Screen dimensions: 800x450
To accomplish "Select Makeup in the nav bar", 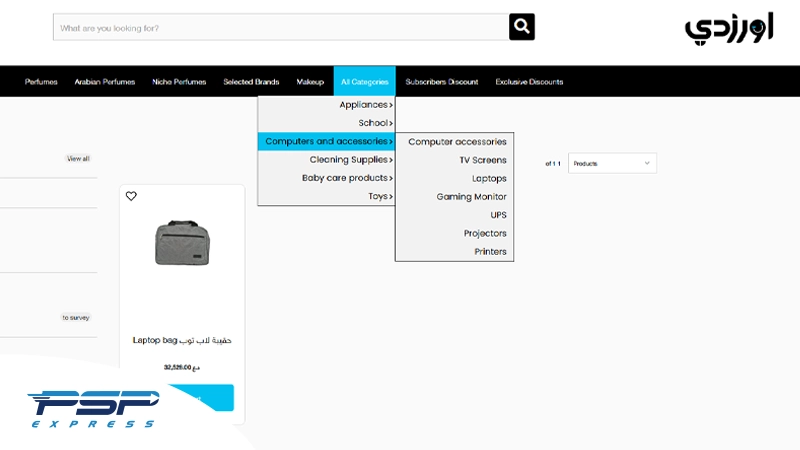I will coord(310,82).
